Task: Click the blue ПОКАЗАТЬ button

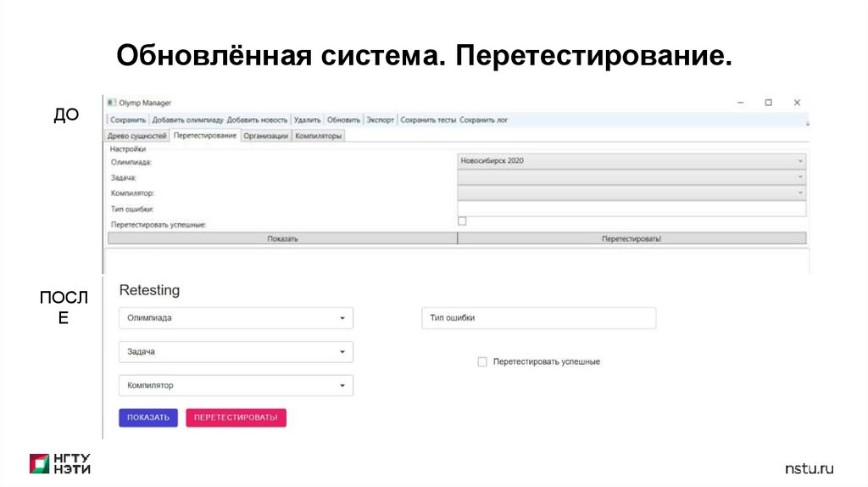Action: pyautogui.click(x=148, y=418)
